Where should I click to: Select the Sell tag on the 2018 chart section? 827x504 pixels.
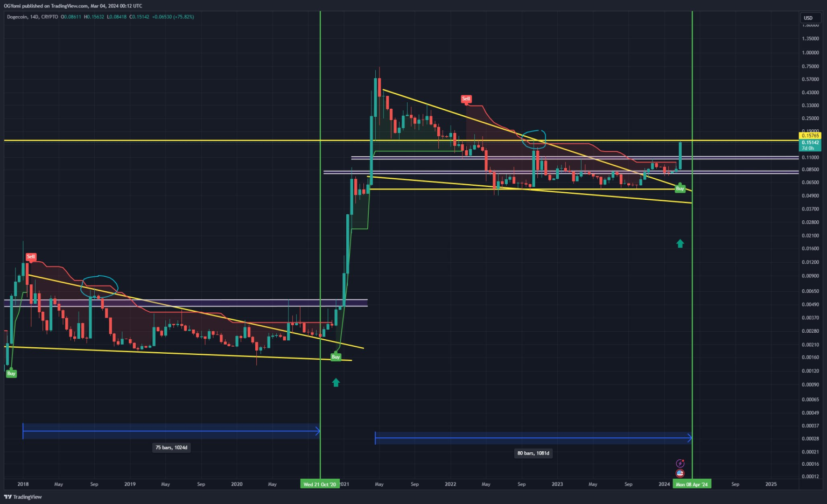(x=31, y=257)
